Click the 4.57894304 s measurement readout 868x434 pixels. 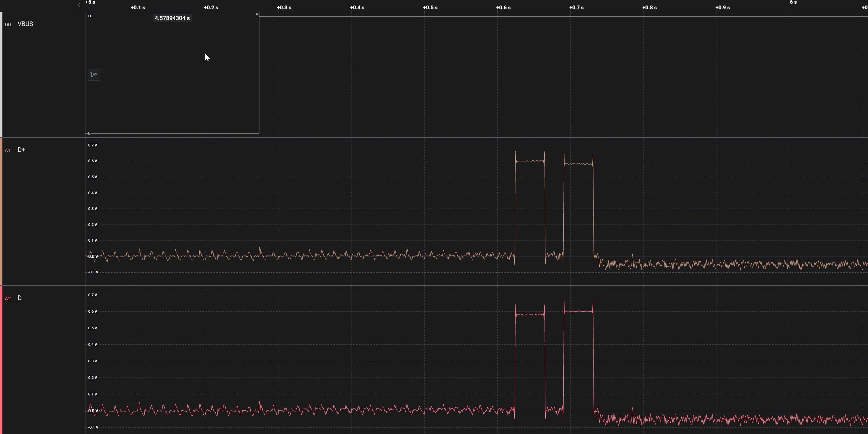coord(172,18)
